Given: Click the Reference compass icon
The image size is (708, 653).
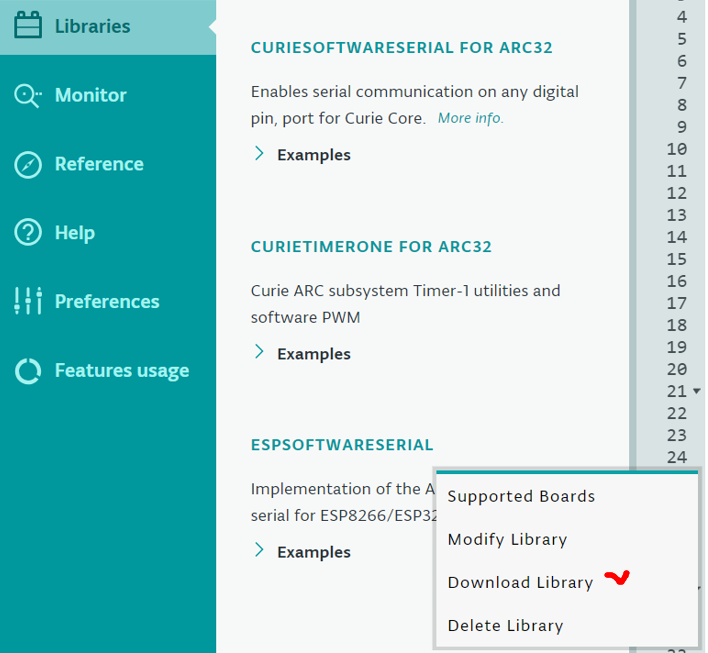Looking at the screenshot, I should [x=28, y=164].
